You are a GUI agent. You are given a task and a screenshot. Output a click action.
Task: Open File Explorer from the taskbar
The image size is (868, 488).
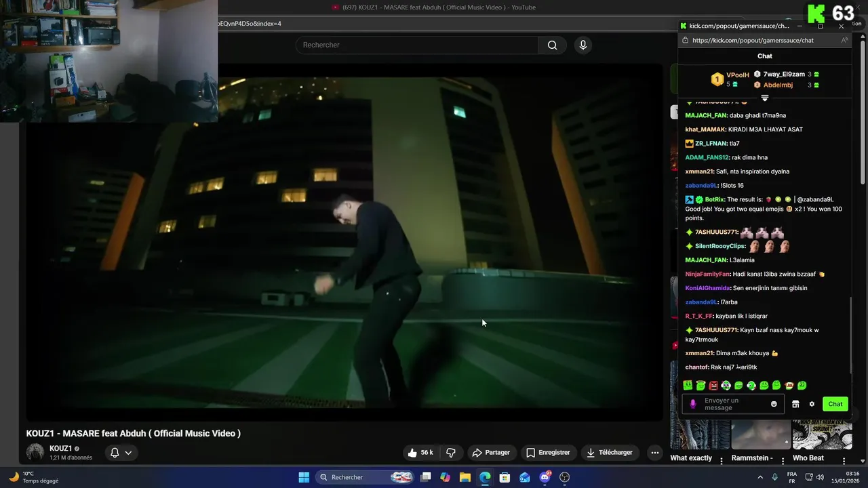[465, 477]
